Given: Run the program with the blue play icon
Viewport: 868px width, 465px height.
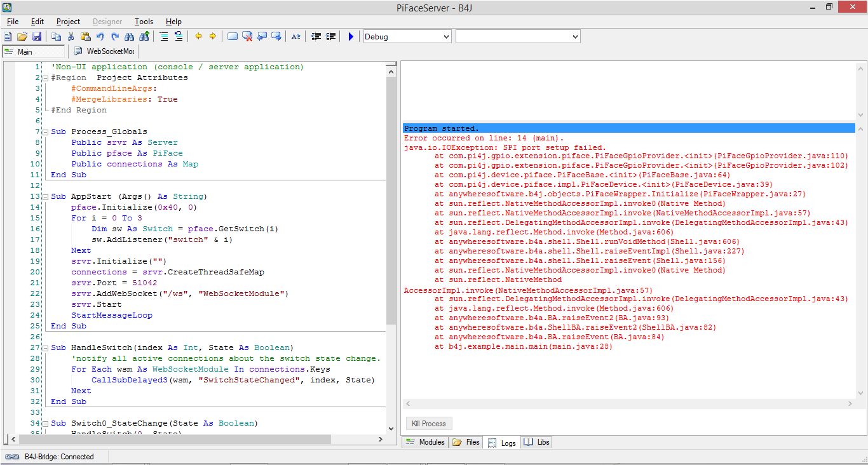Looking at the screenshot, I should click(x=351, y=37).
